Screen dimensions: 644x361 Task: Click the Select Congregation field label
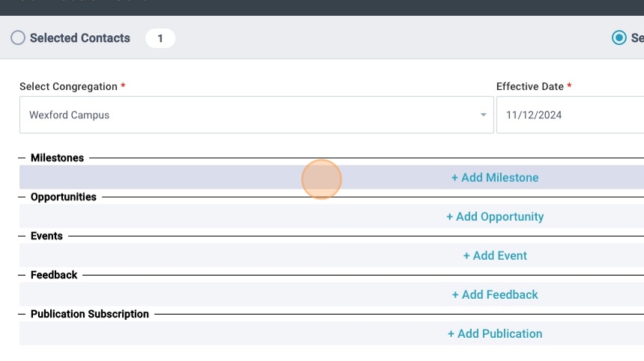coord(68,87)
